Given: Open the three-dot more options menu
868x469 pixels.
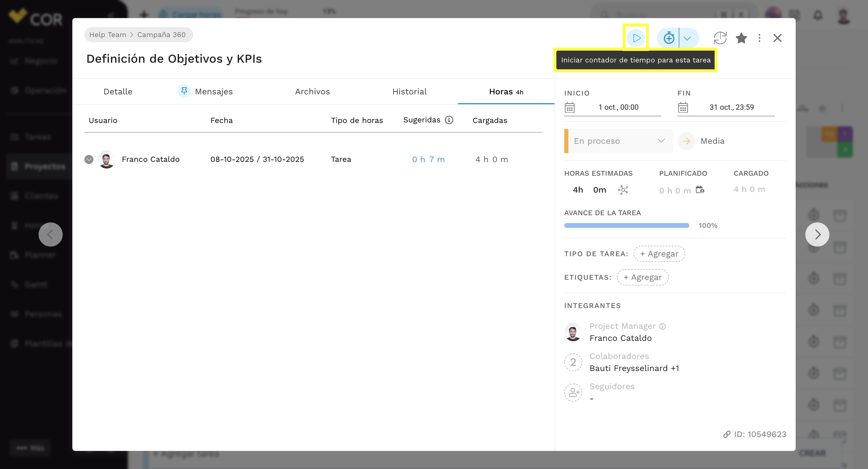Looking at the screenshot, I should (x=759, y=38).
